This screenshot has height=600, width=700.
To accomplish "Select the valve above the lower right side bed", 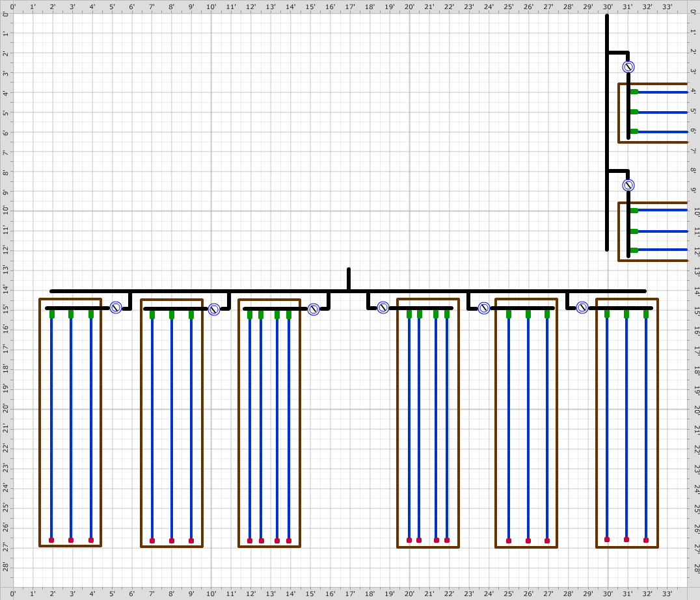I will click(x=628, y=185).
